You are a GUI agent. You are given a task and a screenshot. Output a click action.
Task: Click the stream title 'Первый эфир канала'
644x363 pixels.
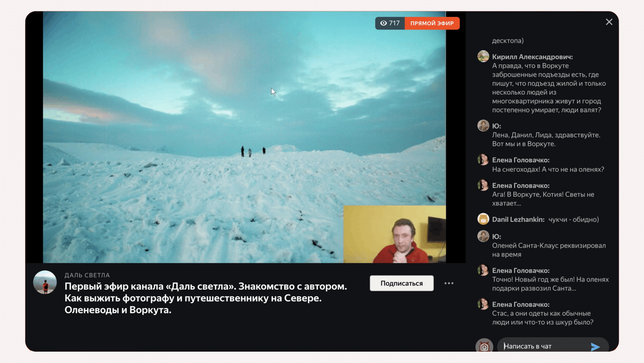point(206,298)
